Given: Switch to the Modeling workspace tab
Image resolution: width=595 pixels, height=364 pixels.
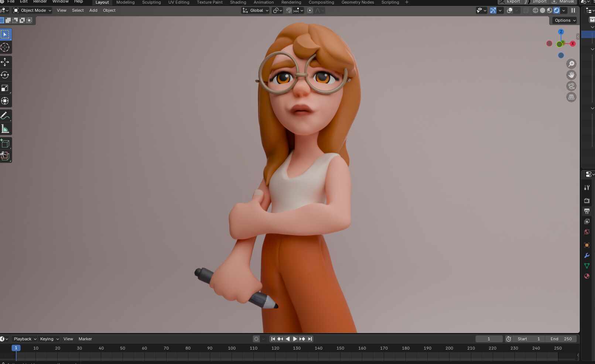Looking at the screenshot, I should click(126, 2).
